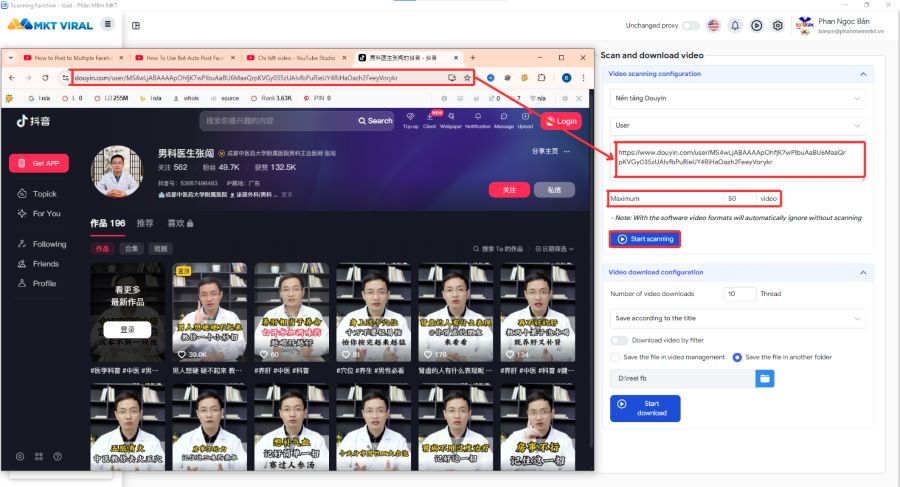900x487 pixels.
Task: Click the Douyin logo
Action: coord(33,121)
